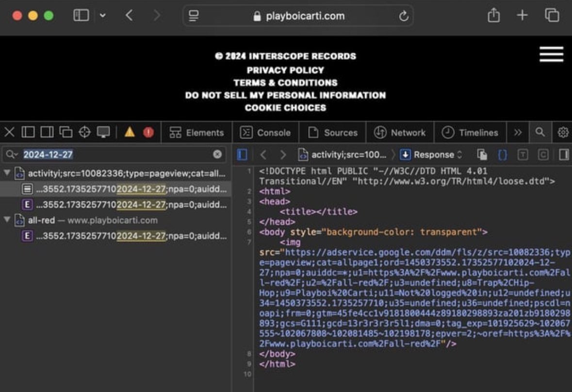The width and height of the screenshot is (572, 392).
Task: Toggle the code coverage C button
Action: point(543,155)
